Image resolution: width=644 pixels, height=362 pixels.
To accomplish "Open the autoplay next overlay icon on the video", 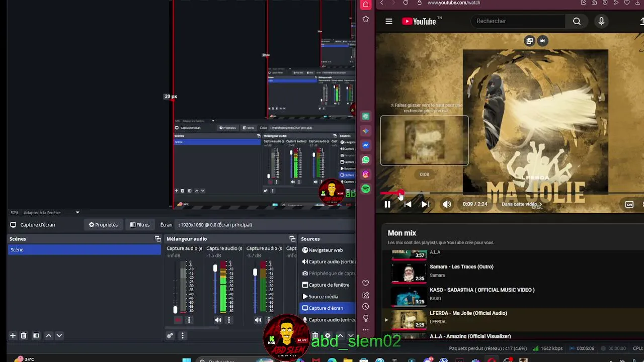I will coord(542,41).
